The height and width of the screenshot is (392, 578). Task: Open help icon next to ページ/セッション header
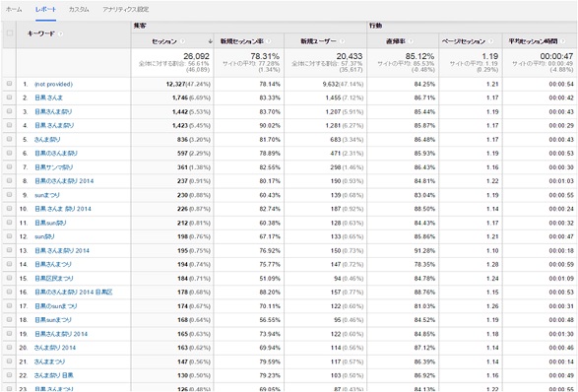pos(490,41)
